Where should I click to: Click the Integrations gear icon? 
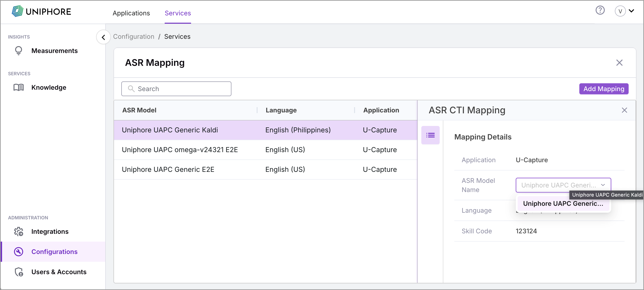19,231
